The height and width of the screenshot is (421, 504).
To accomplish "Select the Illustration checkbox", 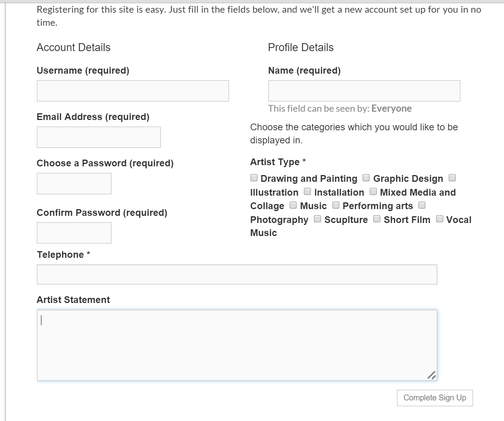I will pyautogui.click(x=452, y=178).
